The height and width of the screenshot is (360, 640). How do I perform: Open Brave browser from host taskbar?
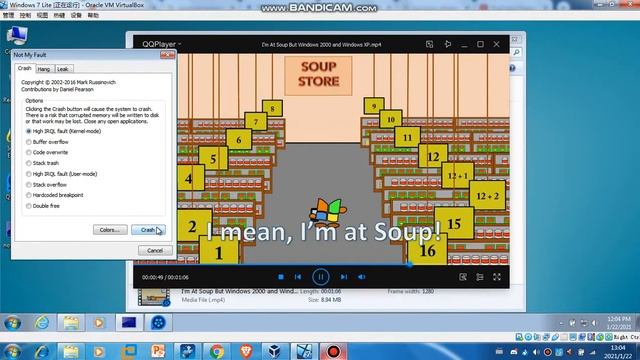[x=246, y=351]
